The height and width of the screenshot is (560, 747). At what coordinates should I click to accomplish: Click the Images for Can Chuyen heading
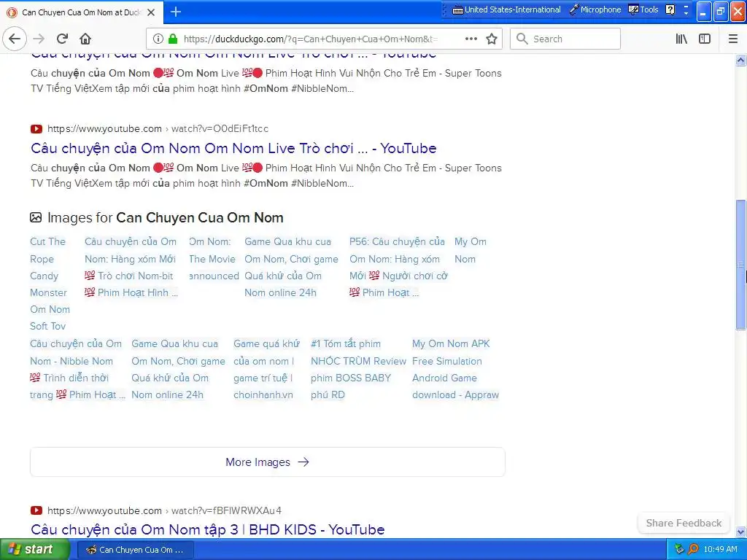(166, 217)
